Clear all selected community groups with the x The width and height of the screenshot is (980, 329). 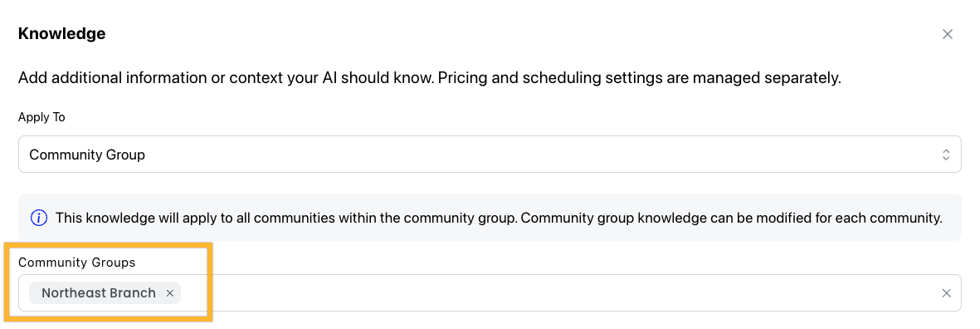(946, 293)
